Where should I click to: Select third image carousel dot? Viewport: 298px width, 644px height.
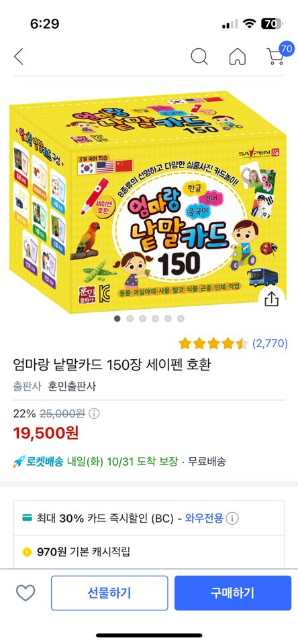pyautogui.click(x=142, y=318)
